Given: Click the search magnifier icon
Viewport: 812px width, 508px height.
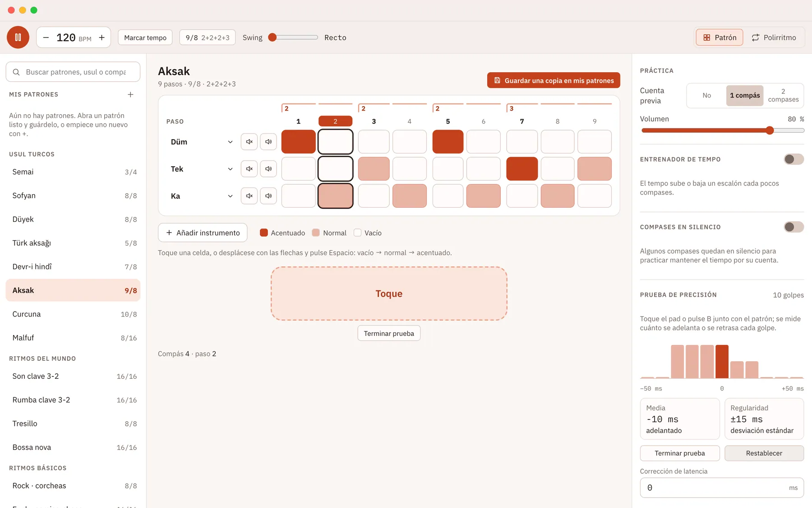Looking at the screenshot, I should 16,72.
